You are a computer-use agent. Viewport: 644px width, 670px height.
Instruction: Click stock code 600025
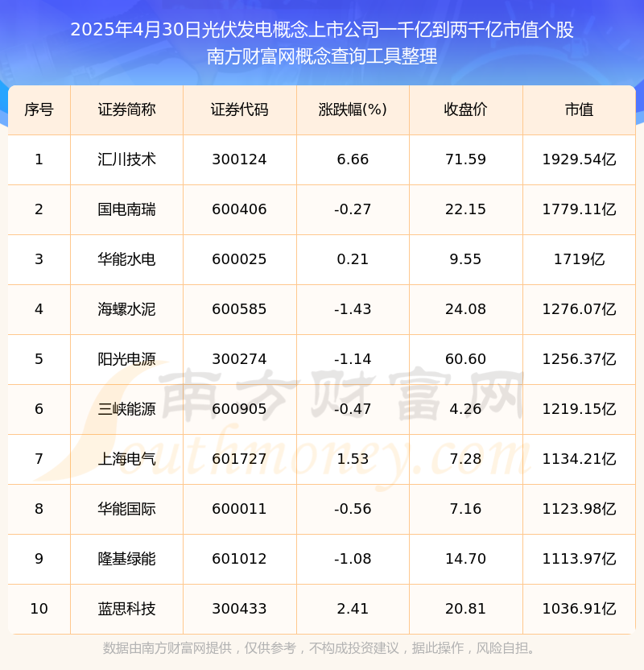point(239,259)
